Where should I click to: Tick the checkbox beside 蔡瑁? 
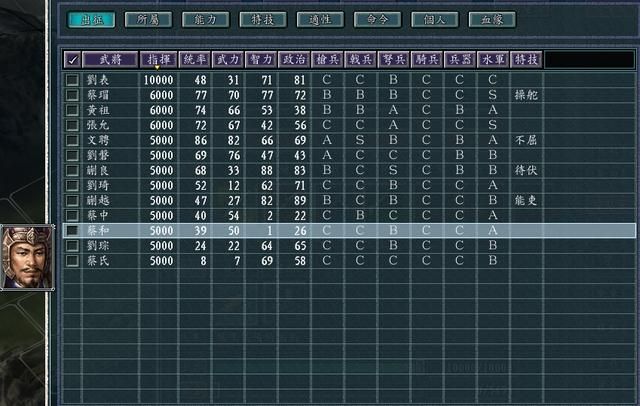71,94
